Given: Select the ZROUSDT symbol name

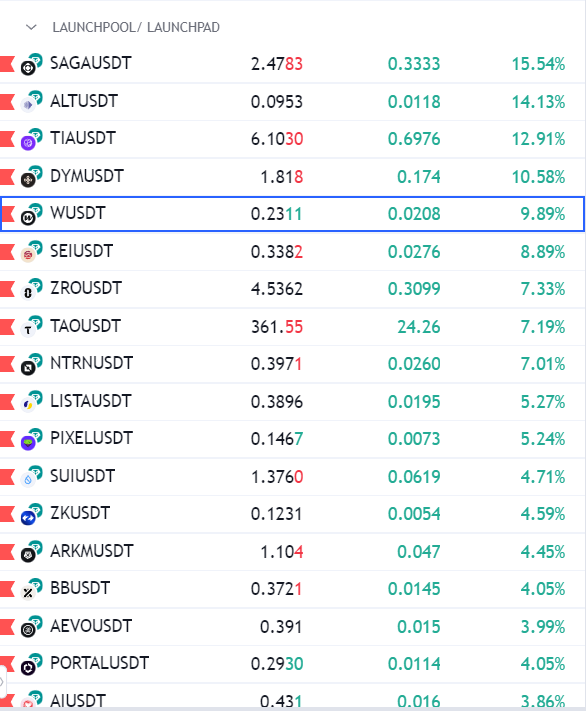Looking at the screenshot, I should coord(86,288).
